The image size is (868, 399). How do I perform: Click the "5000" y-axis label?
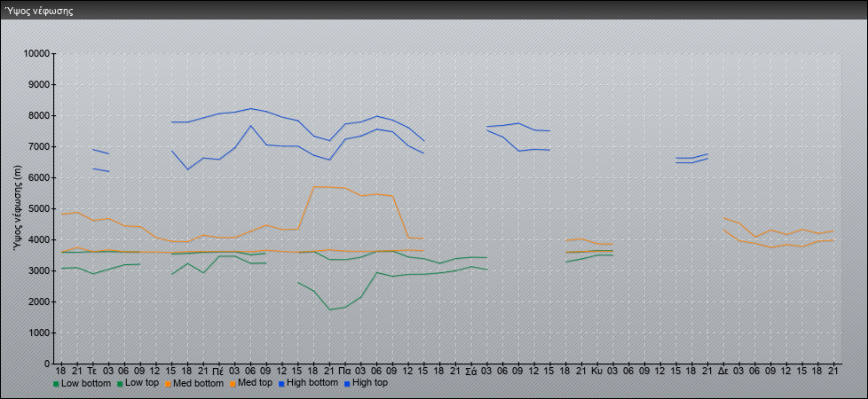click(39, 208)
